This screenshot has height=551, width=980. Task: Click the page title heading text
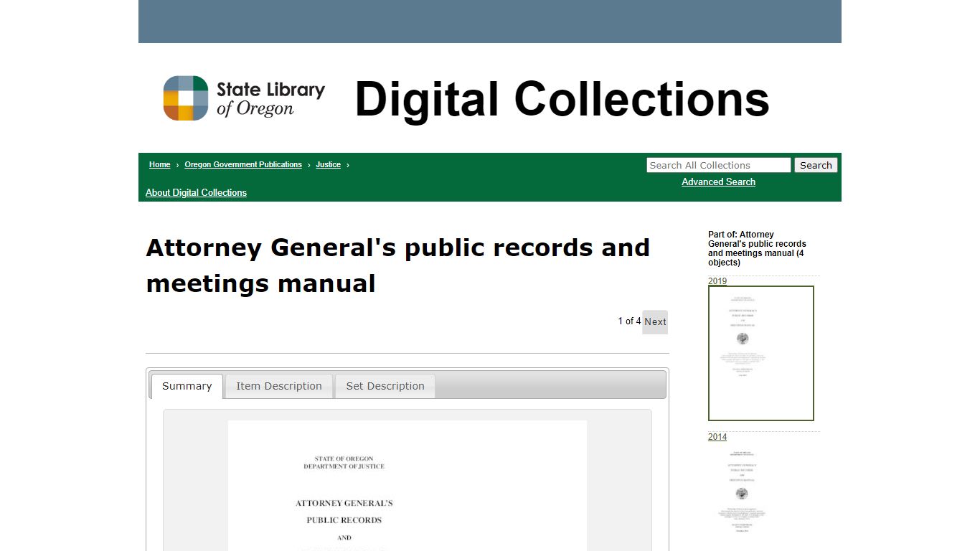pos(398,265)
